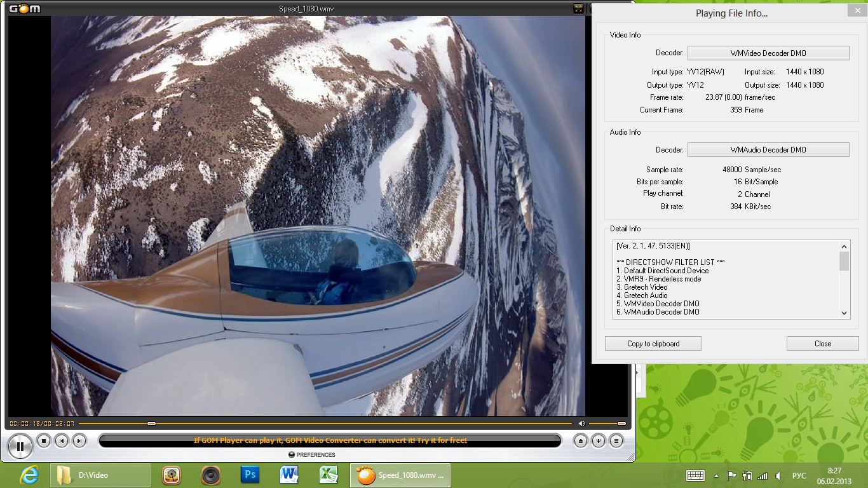Click the WMVideo Decoder DMO button

tap(768, 53)
